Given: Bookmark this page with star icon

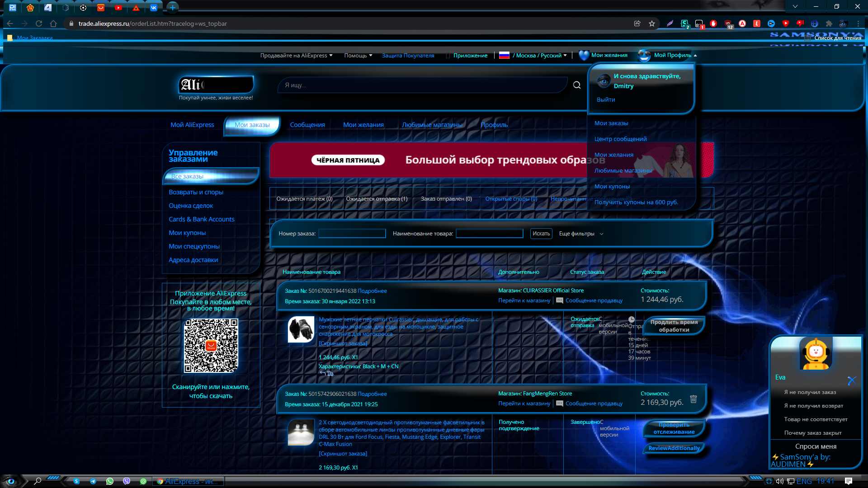Looking at the screenshot, I should pyautogui.click(x=651, y=23).
